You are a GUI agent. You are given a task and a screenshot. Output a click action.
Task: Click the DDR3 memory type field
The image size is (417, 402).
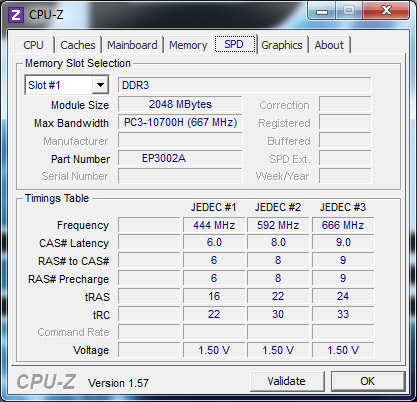[245, 85]
